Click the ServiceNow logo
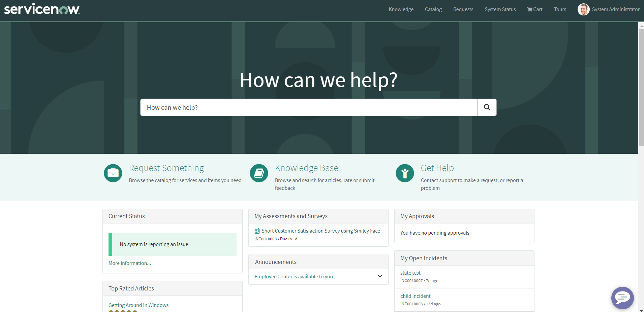Viewport: 644px width, 312px height. (x=42, y=9)
